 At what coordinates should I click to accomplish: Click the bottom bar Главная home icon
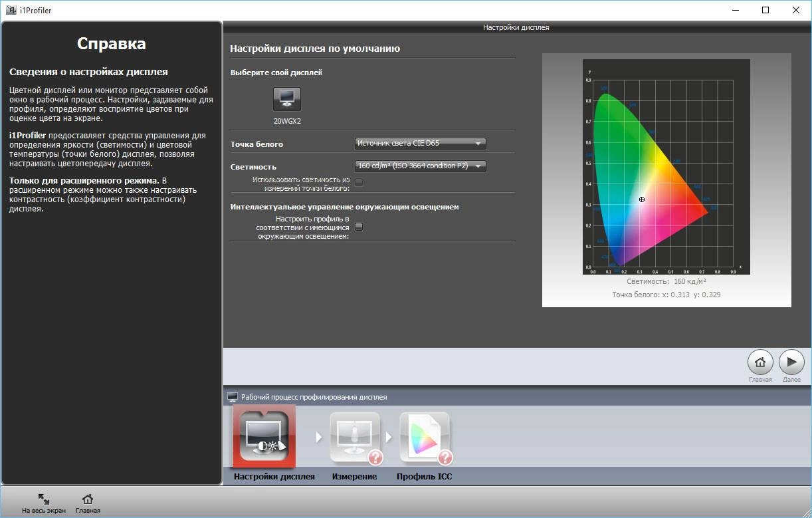tap(88, 499)
